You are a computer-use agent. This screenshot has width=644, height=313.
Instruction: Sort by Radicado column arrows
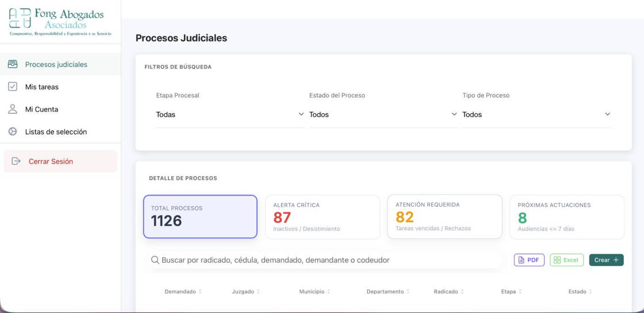[x=462, y=291]
